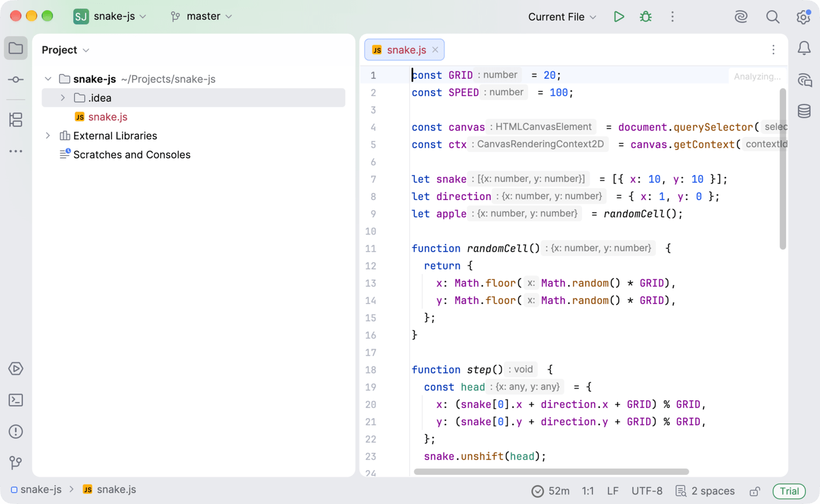Open the Services tool window
Image resolution: width=820 pixels, height=504 pixels.
[x=16, y=369]
